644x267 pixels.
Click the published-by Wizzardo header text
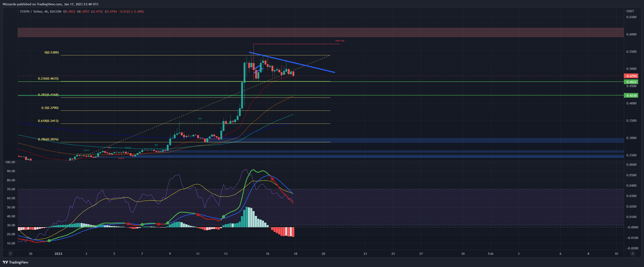(51, 4)
